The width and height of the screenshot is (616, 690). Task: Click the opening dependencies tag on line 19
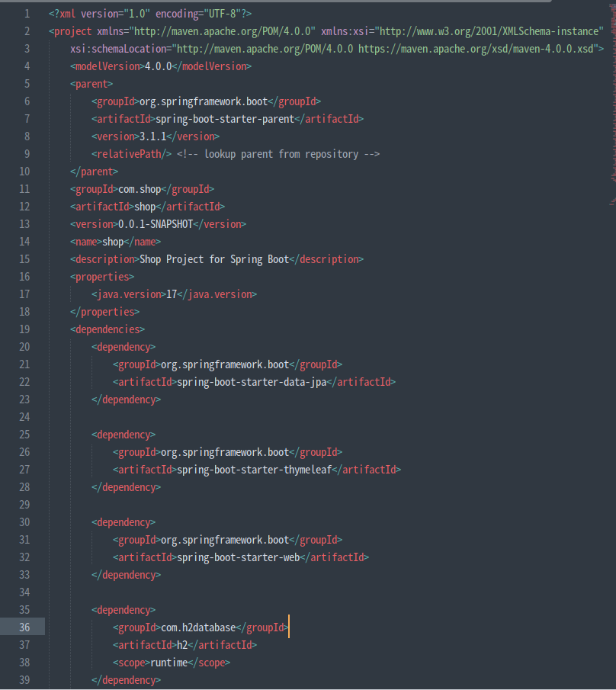click(107, 329)
